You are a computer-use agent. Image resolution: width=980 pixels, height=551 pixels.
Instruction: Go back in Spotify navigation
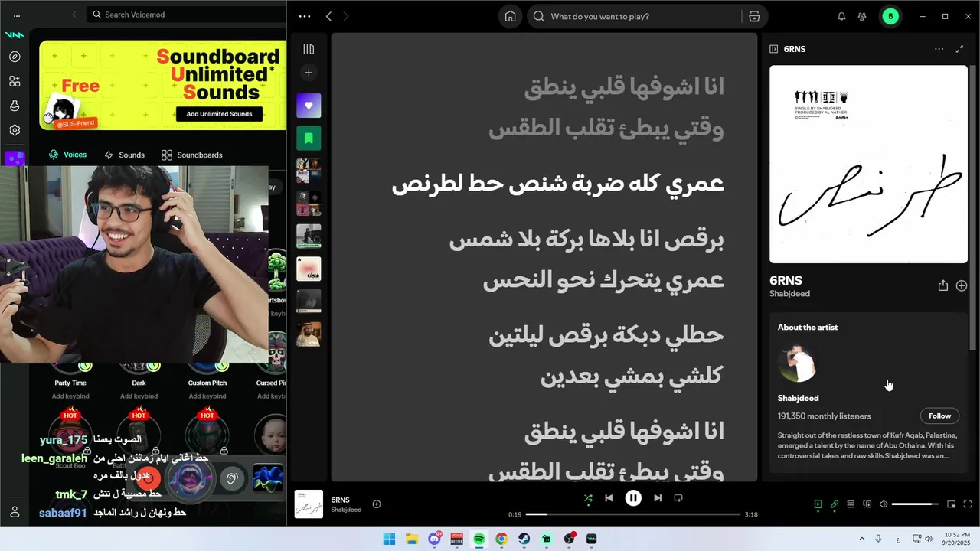328,16
